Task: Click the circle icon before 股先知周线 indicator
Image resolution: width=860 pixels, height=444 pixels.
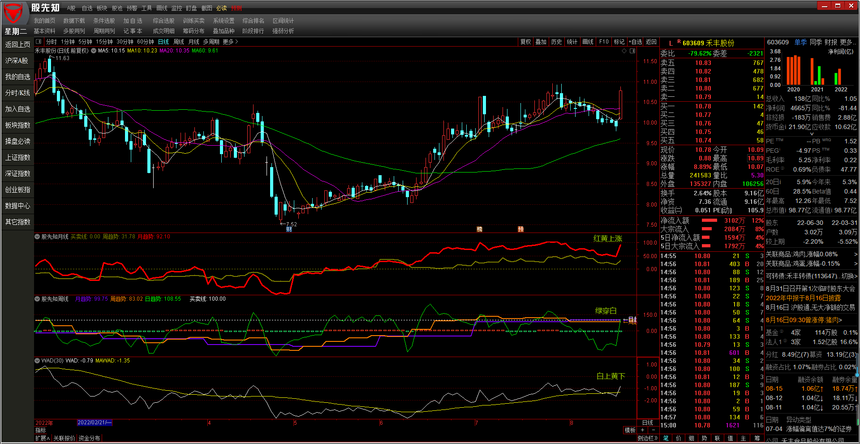Action: coord(37,299)
